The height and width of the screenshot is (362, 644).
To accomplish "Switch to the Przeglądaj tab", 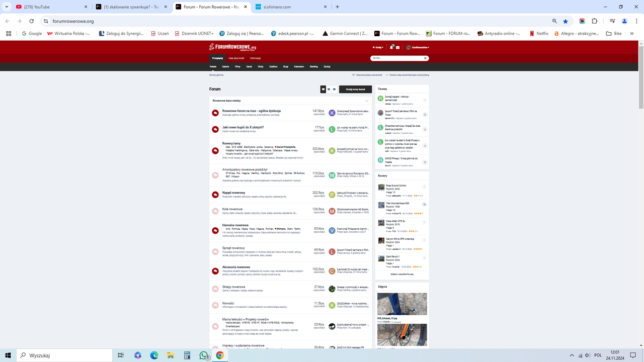I will click(217, 58).
